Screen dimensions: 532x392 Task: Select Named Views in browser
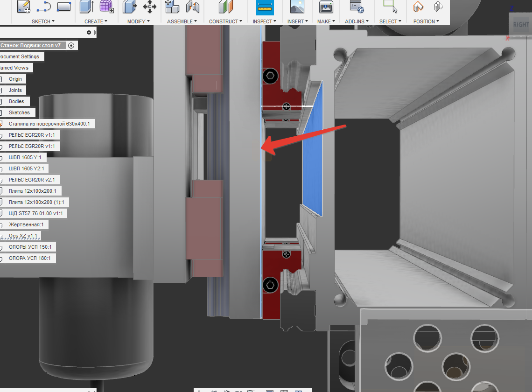click(14, 68)
